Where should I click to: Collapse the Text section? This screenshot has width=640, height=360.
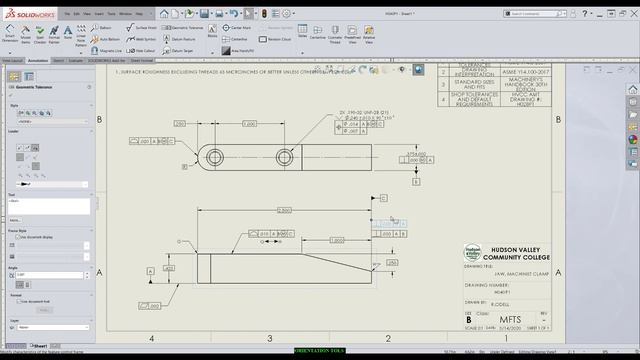(x=91, y=195)
